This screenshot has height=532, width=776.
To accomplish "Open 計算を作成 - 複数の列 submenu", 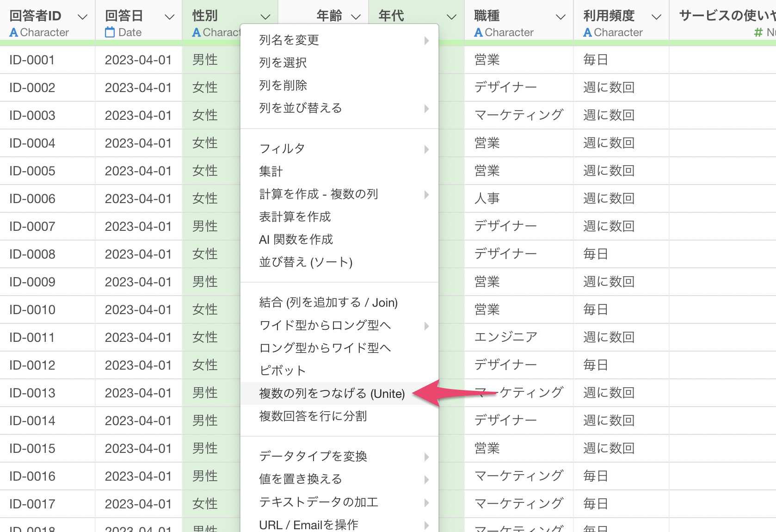I will click(x=339, y=194).
